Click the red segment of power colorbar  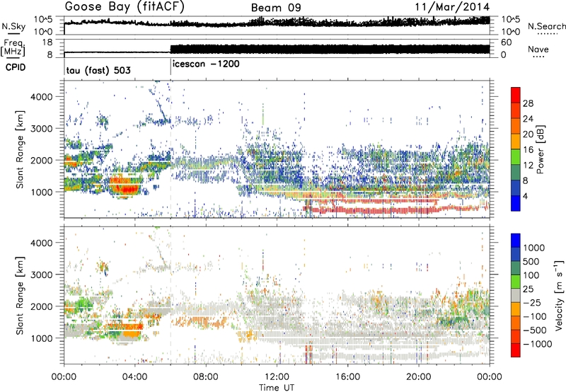tap(516, 95)
